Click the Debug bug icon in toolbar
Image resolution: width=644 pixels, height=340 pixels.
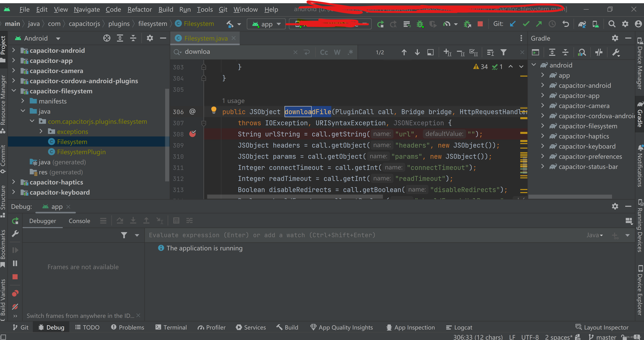(420, 24)
